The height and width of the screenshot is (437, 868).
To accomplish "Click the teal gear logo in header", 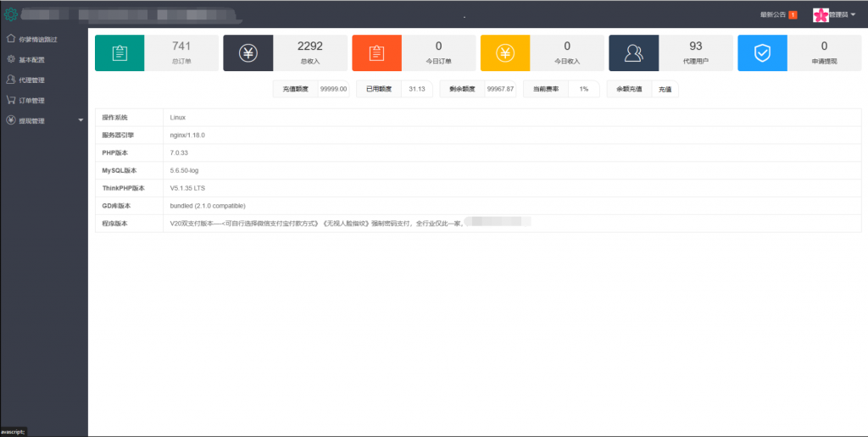I will [x=10, y=14].
